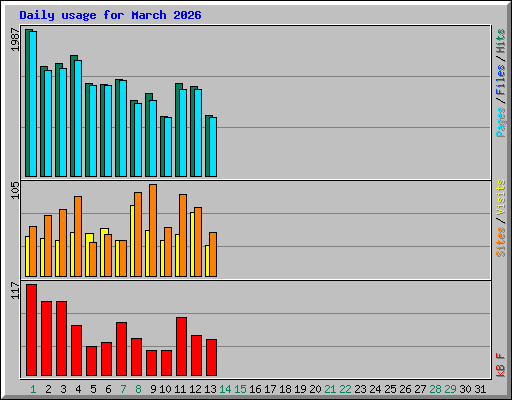The image size is (512, 400).
Task: Click day 15 on the x-axis
Action: click(x=240, y=389)
